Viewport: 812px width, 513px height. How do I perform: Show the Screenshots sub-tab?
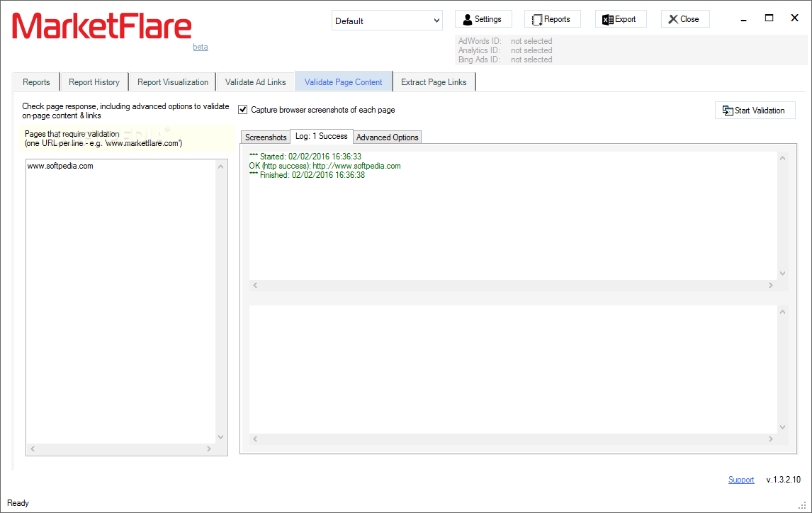tap(266, 137)
